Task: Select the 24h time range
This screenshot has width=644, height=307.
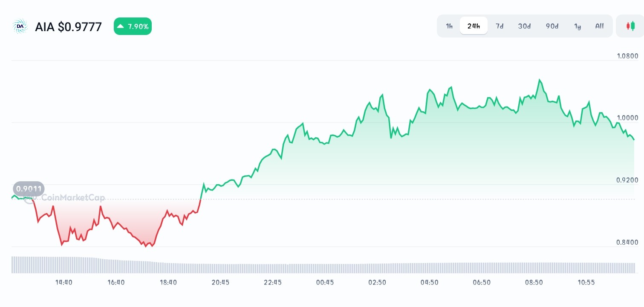Action: (473, 26)
